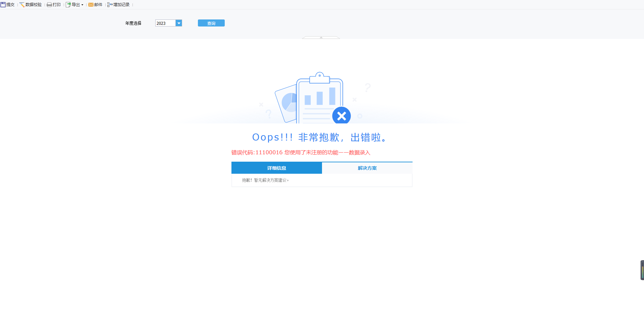
Task: Click the 打印 printer icon
Action: click(49, 5)
